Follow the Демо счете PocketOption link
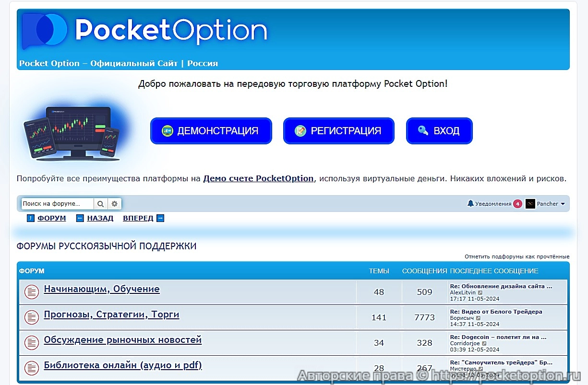The width and height of the screenshot is (588, 385). click(x=258, y=178)
